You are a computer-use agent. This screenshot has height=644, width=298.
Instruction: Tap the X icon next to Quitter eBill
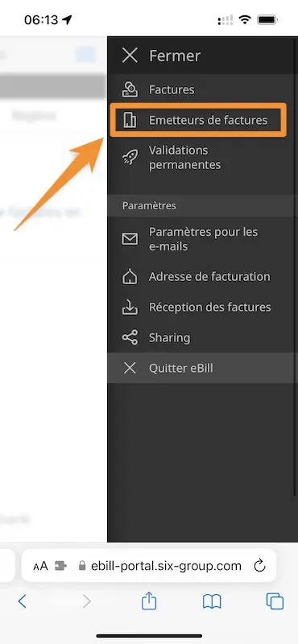point(130,368)
